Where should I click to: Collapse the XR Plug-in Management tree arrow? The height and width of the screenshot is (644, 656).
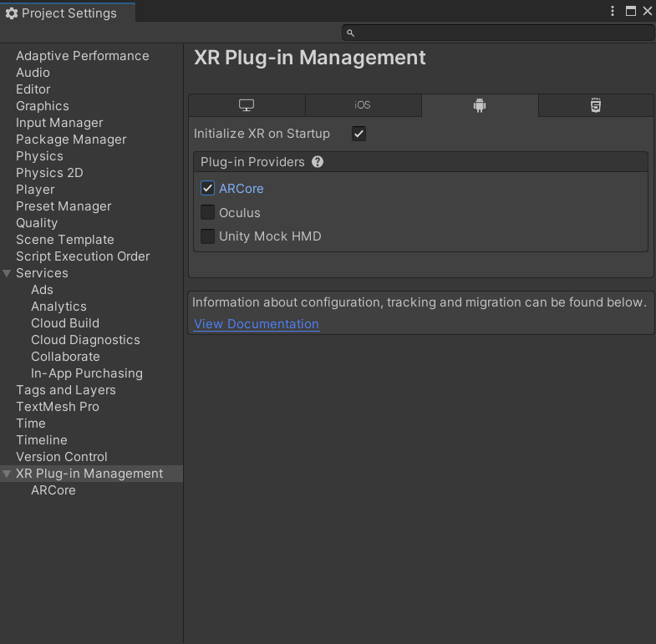(x=7, y=474)
